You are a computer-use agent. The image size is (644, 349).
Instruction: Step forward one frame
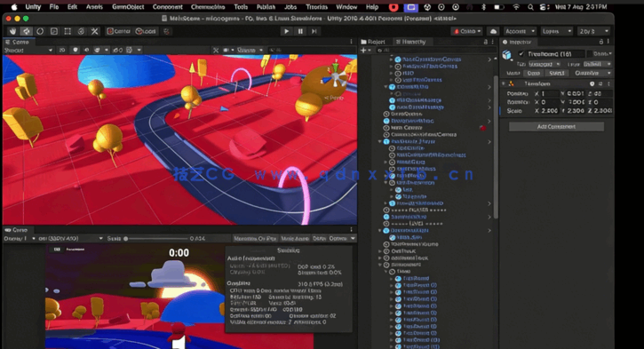coord(314,31)
